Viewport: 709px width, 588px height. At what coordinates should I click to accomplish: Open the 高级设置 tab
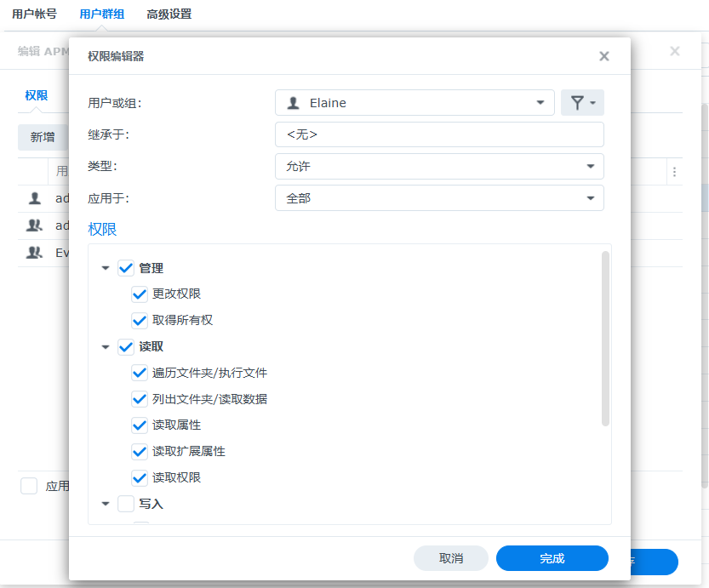pos(169,14)
